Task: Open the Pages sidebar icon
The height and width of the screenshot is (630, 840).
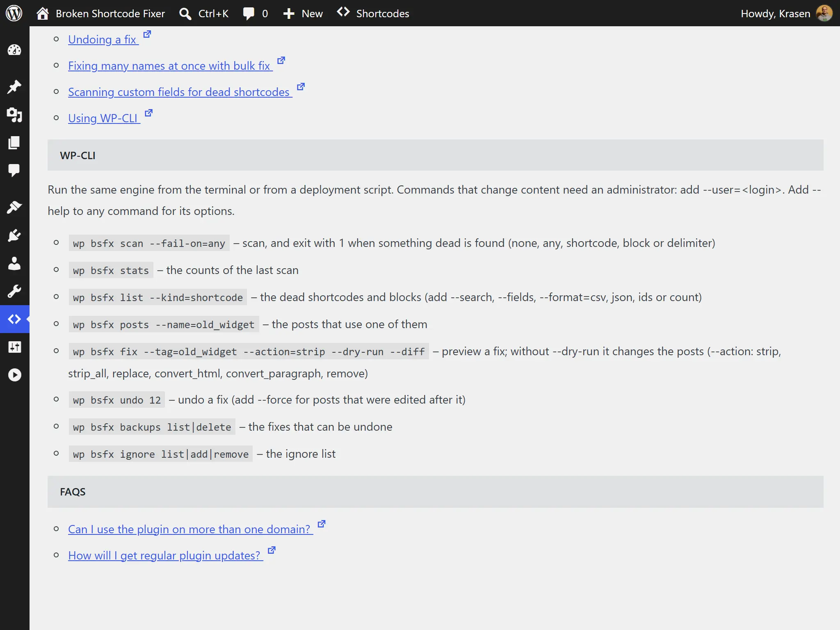Action: point(14,143)
